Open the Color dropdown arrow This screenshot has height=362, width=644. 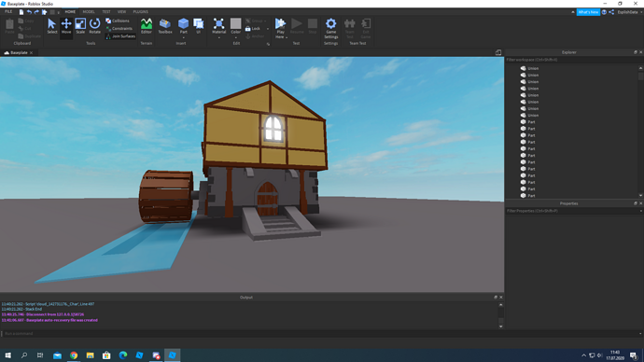pos(236,37)
